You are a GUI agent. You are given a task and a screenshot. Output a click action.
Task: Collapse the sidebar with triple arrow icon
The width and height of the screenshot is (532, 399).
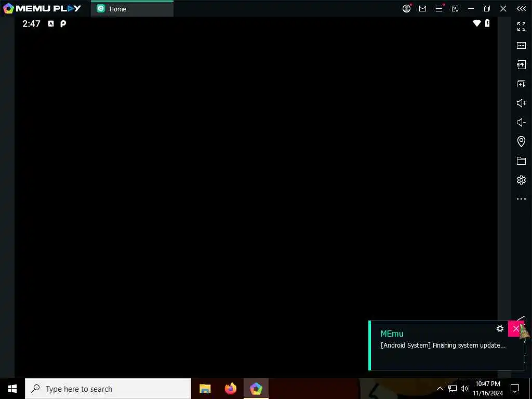pyautogui.click(x=521, y=8)
